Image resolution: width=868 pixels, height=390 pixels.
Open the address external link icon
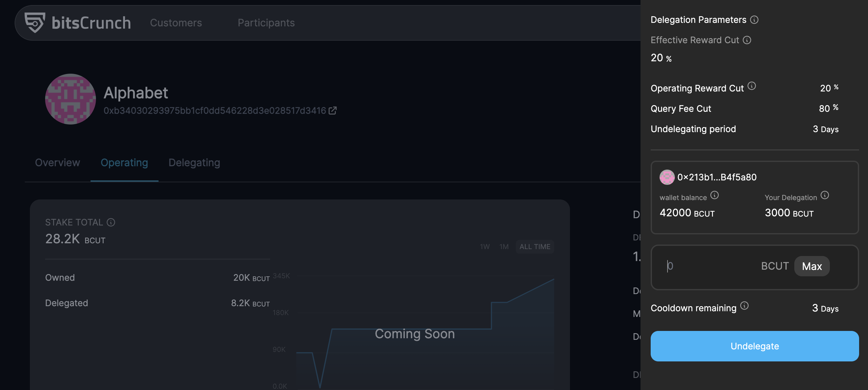pos(333,111)
